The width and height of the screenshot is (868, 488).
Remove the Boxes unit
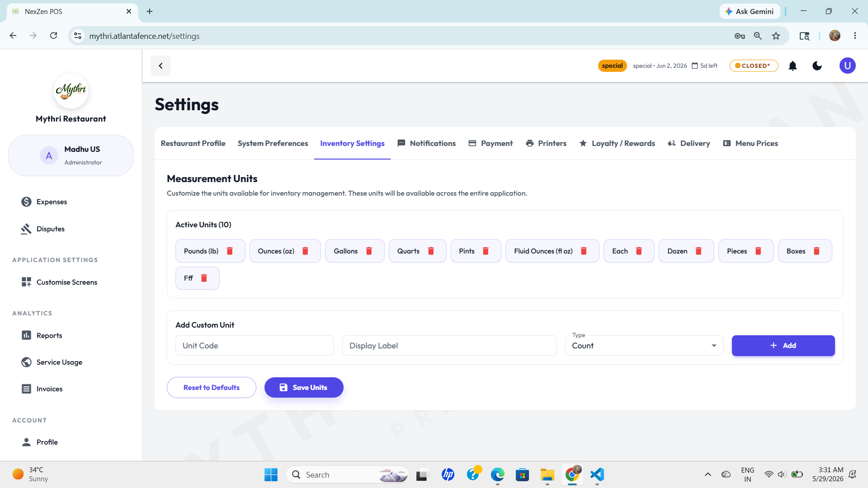[x=816, y=251]
